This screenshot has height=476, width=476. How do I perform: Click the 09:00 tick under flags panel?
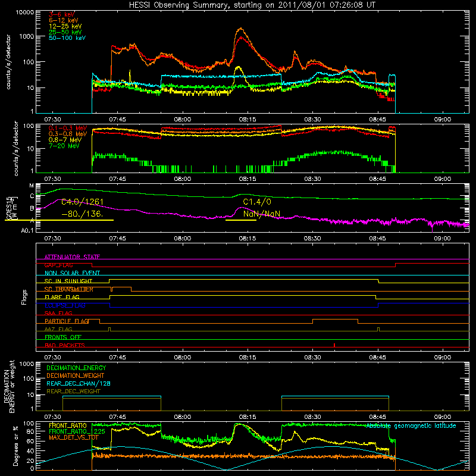click(442, 358)
